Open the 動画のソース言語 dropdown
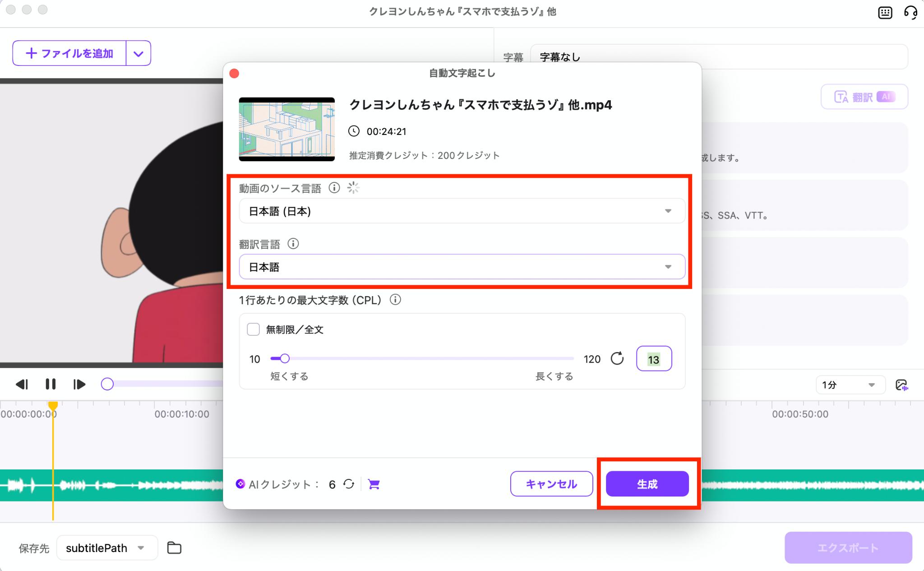This screenshot has width=924, height=571. (x=462, y=211)
